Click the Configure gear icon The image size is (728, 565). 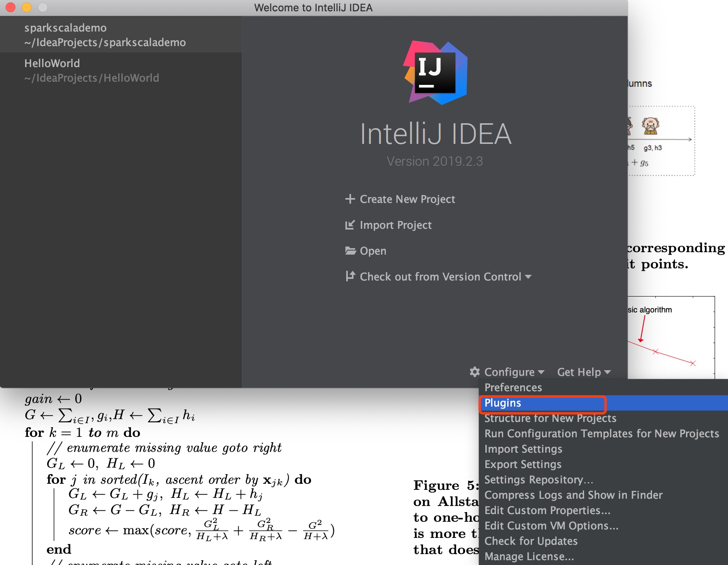coord(475,372)
